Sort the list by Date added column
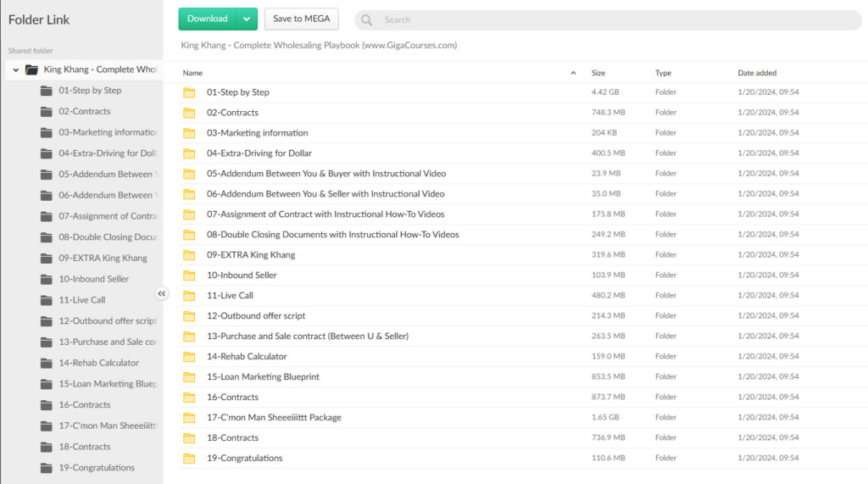This screenshot has height=484, width=868. tap(757, 73)
